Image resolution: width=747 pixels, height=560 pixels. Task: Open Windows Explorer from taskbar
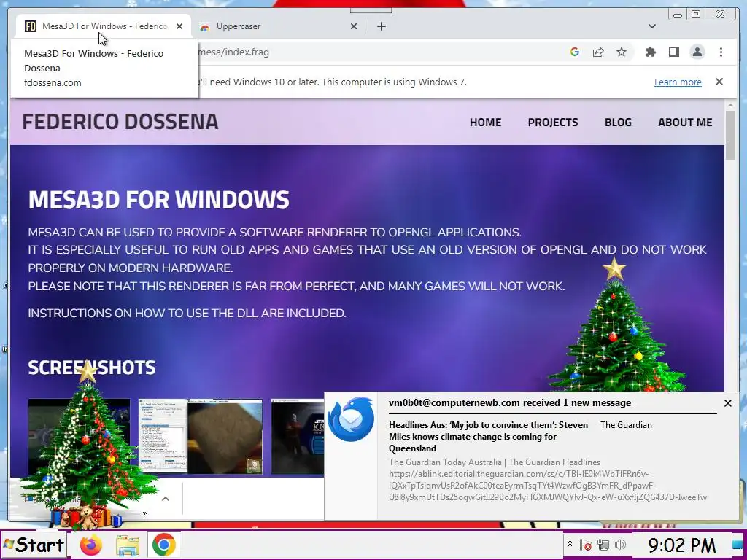coord(128,545)
